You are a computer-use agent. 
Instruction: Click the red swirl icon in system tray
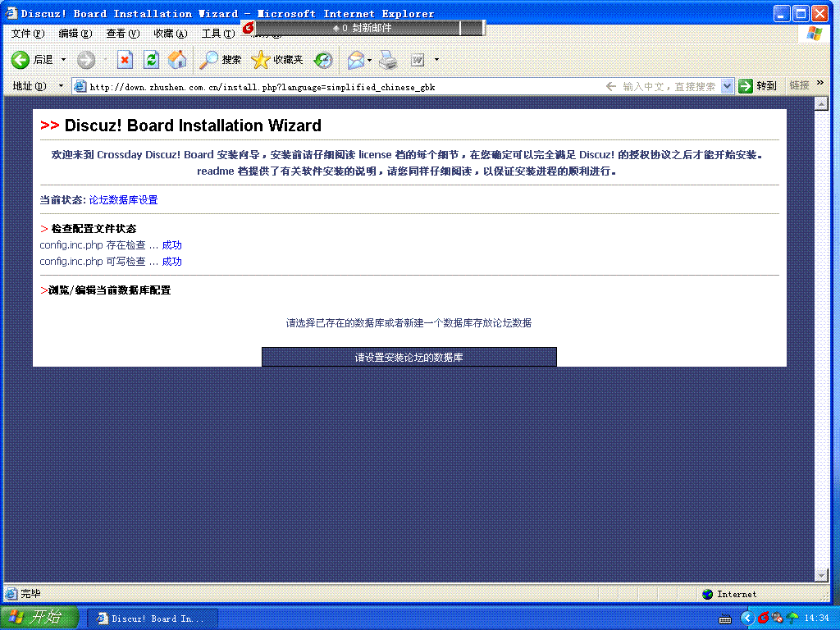pos(764,618)
